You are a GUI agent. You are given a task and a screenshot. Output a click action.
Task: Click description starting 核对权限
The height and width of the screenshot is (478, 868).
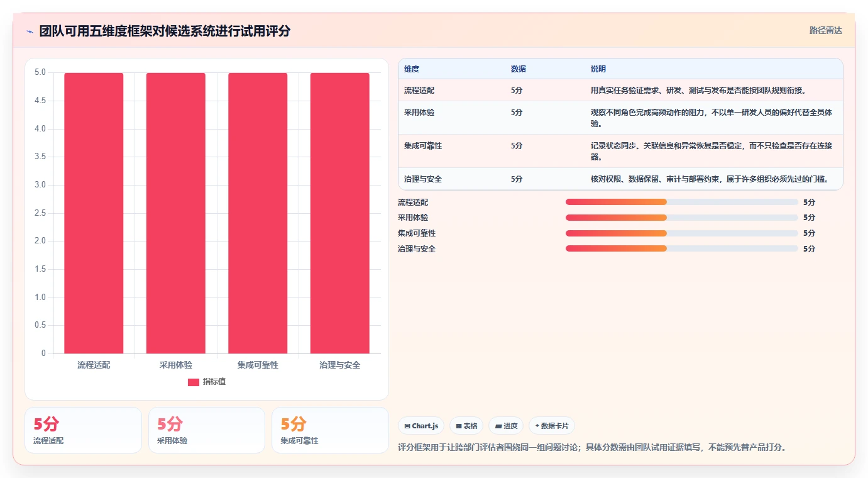(x=710, y=179)
